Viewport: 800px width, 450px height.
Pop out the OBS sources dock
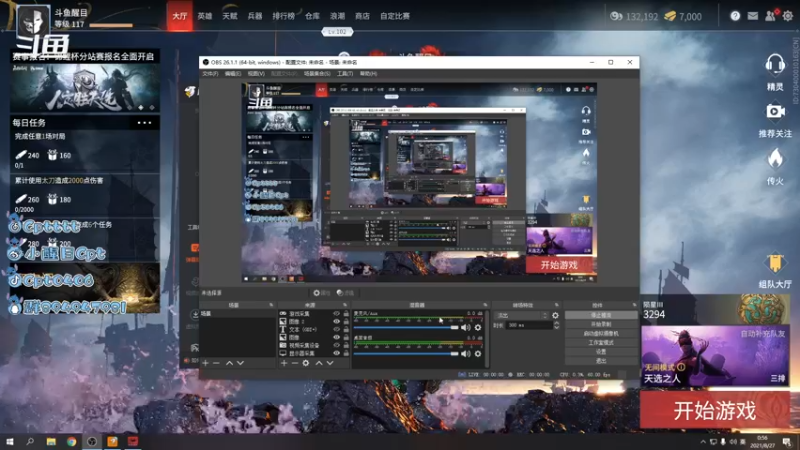tap(345, 305)
